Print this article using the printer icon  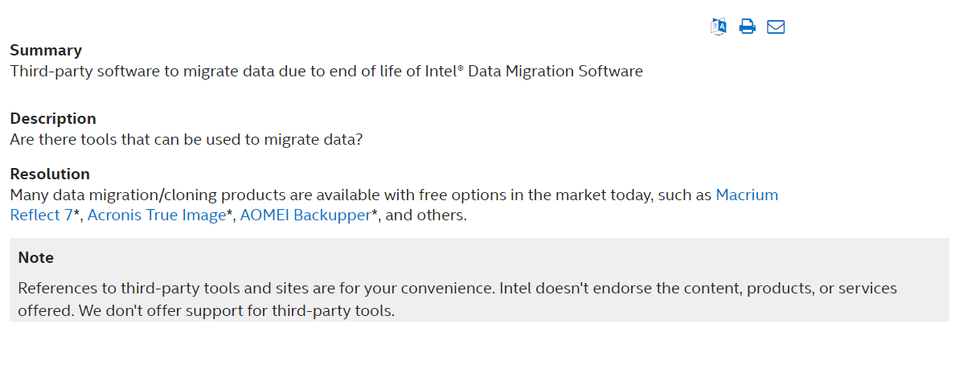coord(748,27)
